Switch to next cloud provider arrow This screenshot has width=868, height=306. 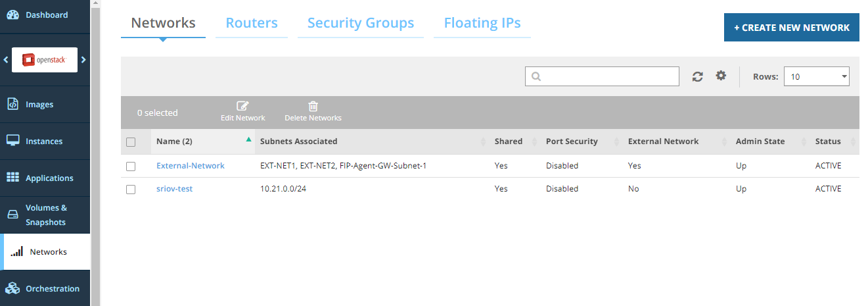(x=83, y=60)
